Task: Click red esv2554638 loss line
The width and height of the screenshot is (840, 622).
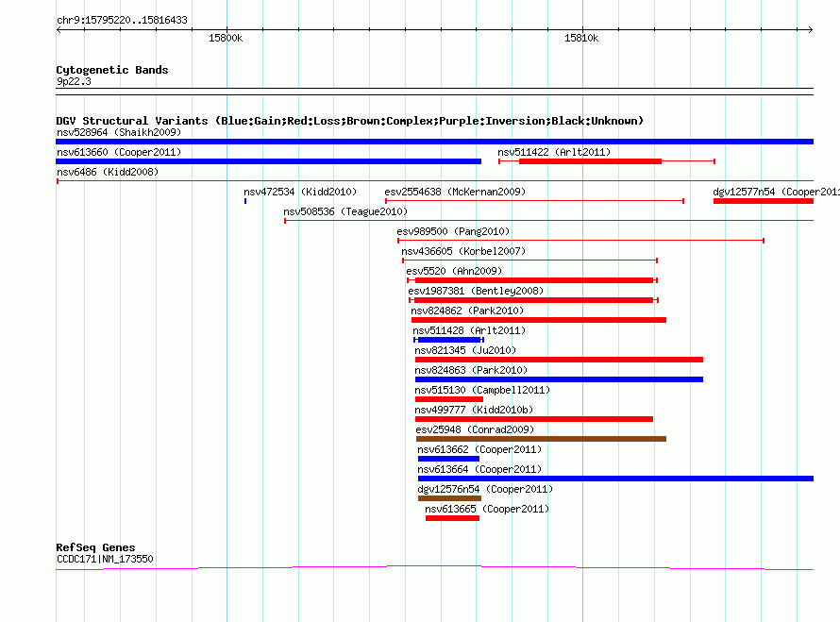Action: [x=534, y=201]
